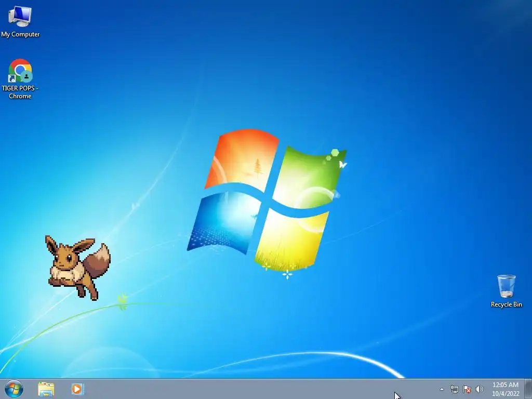Click the Show Desktop button at taskbar end
Screen dimensions: 532x399
(x=528, y=389)
